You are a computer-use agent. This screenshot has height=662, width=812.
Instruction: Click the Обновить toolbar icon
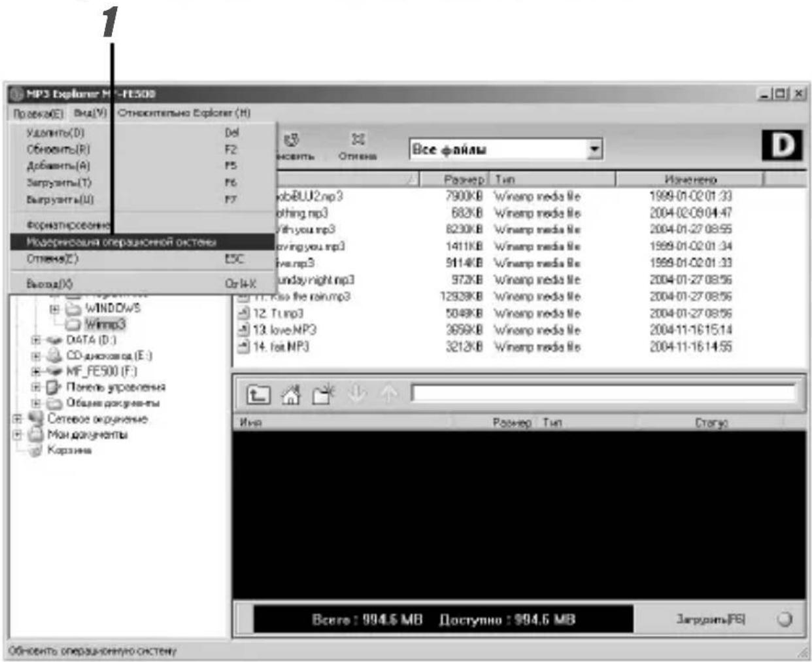click(x=291, y=141)
